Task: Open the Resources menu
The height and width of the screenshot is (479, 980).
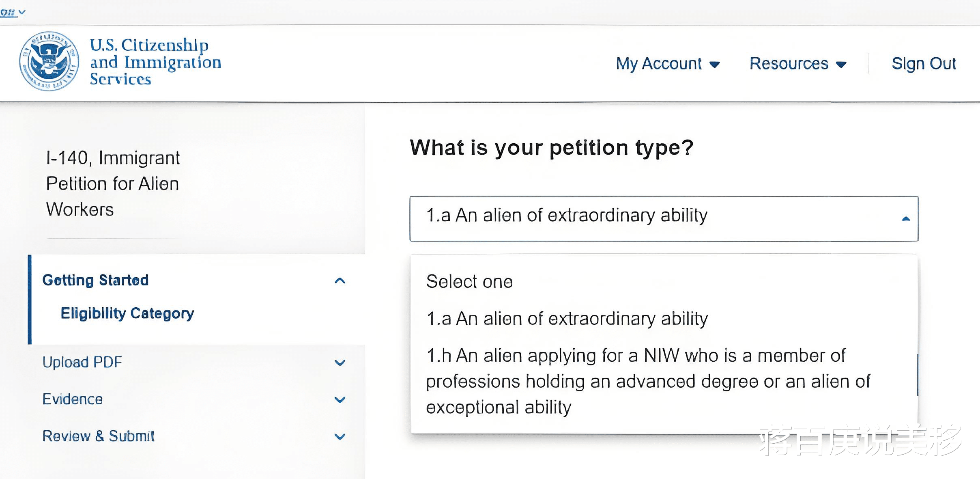Action: tap(789, 64)
